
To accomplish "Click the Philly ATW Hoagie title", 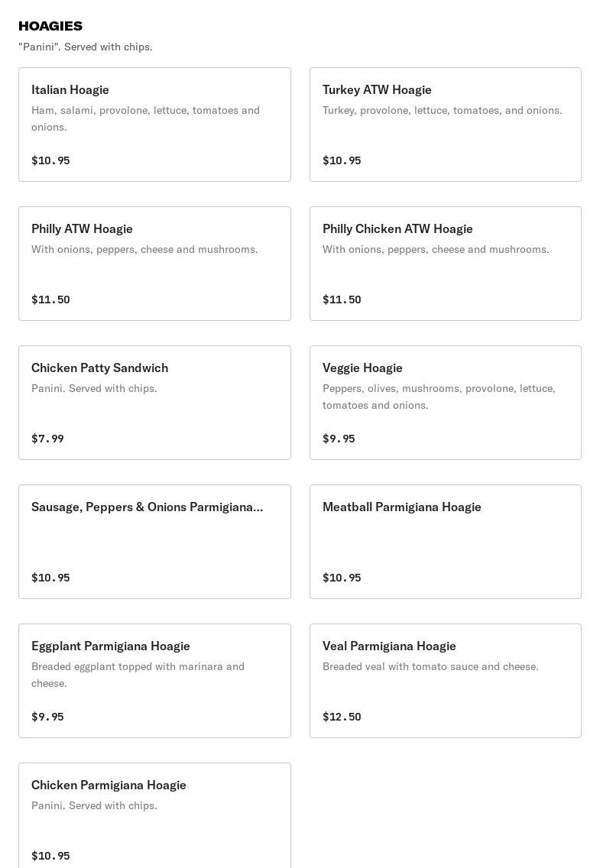I will [83, 228].
